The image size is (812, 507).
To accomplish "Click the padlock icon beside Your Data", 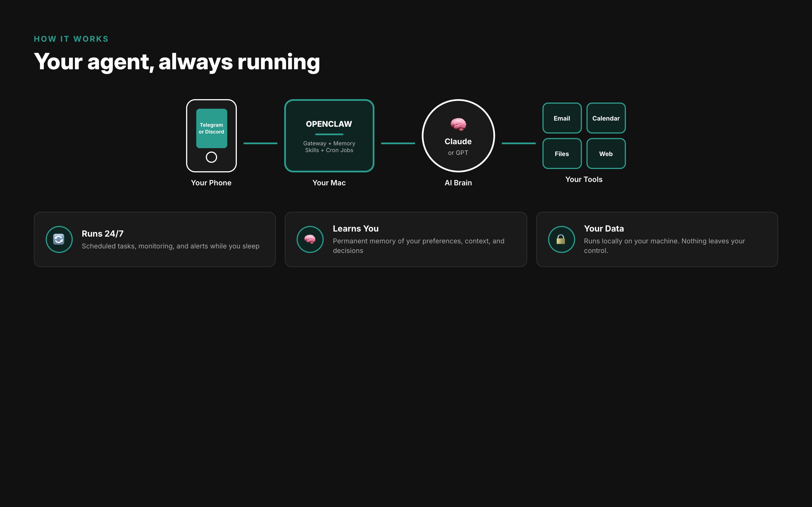I will (561, 239).
